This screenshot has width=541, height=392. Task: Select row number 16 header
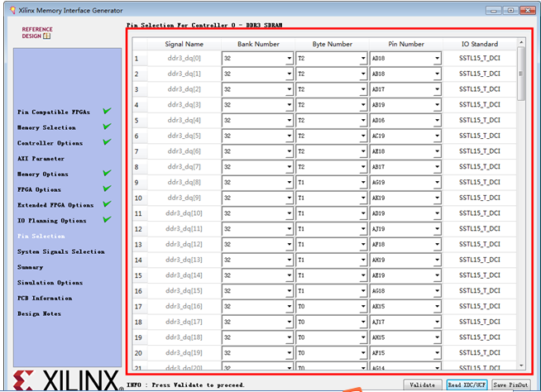click(140, 291)
